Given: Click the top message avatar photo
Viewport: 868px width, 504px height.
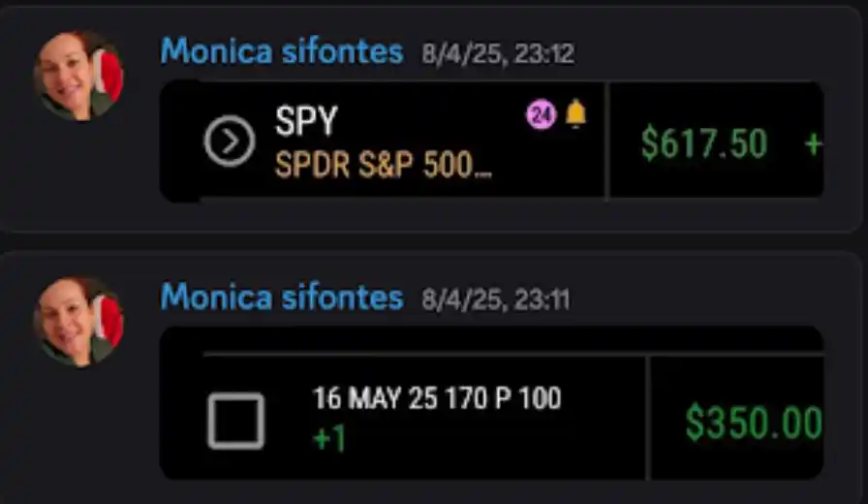Looking at the screenshot, I should [78, 76].
